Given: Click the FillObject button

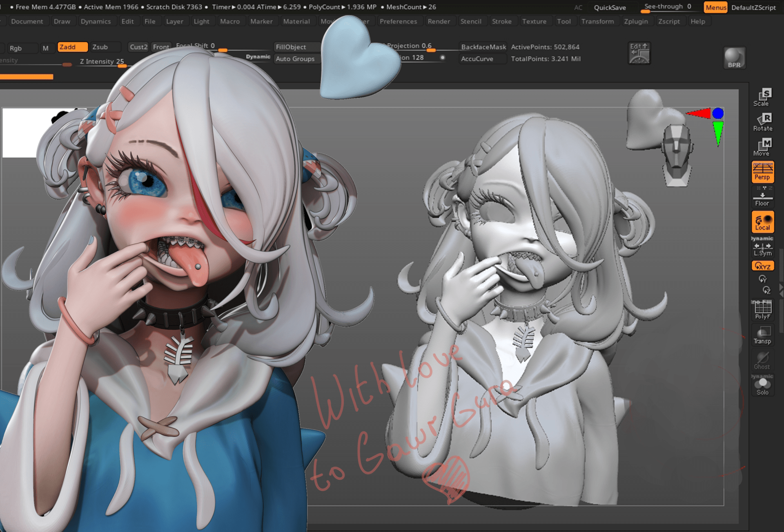Looking at the screenshot, I should pyautogui.click(x=291, y=47).
